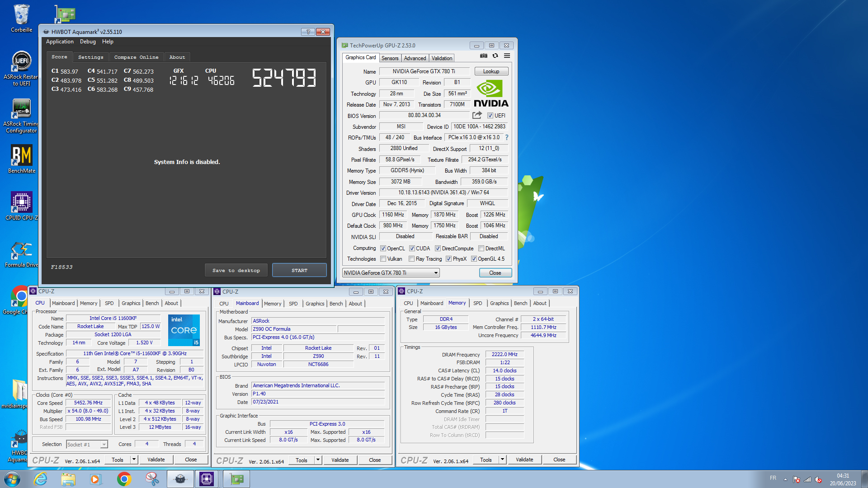Click the taskbar clock showing 04:31
This screenshot has width=868, height=488.
pos(843,479)
